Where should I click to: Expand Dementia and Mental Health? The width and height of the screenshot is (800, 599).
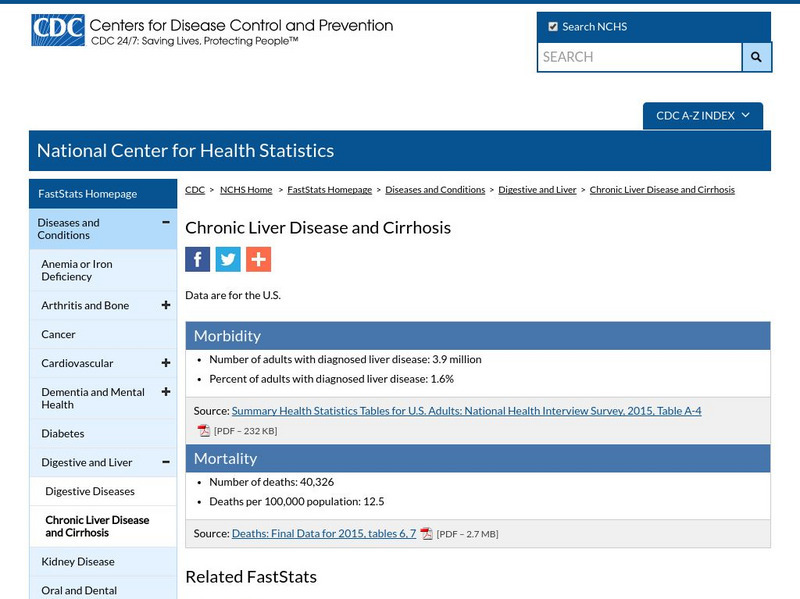pos(167,392)
